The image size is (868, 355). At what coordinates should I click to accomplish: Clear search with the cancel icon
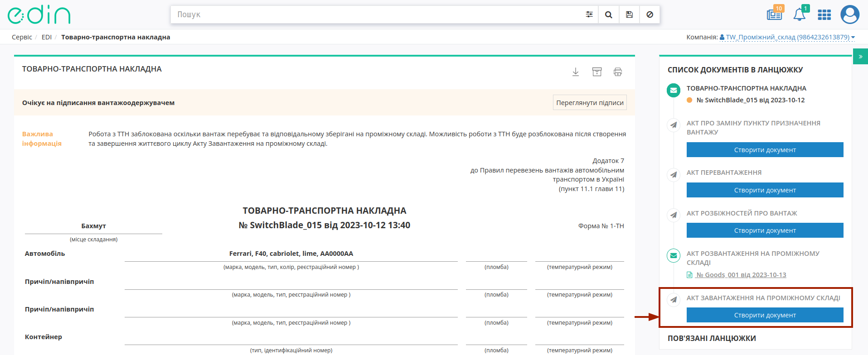point(650,14)
